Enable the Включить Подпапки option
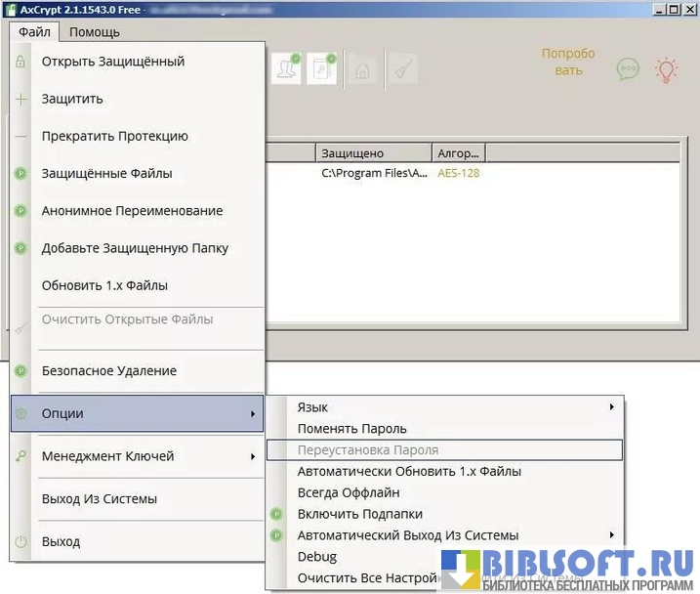 tap(359, 514)
